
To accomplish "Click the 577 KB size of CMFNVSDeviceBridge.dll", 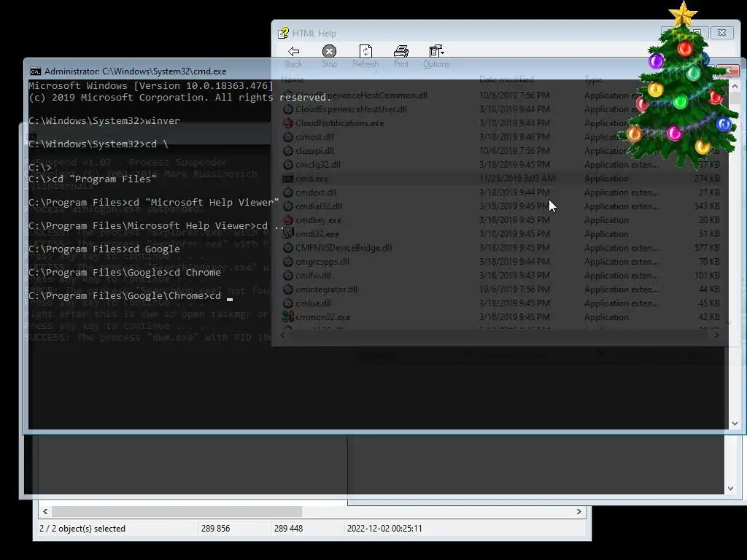I will point(707,248).
